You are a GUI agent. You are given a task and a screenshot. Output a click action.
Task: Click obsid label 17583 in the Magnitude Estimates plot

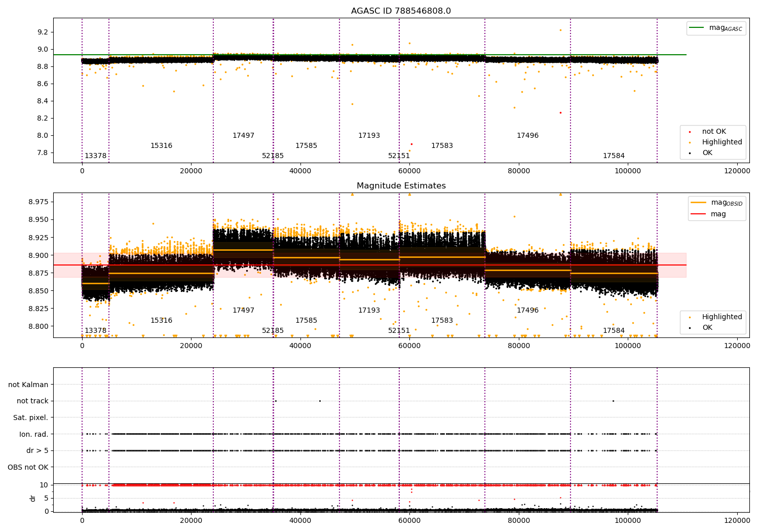442,321
